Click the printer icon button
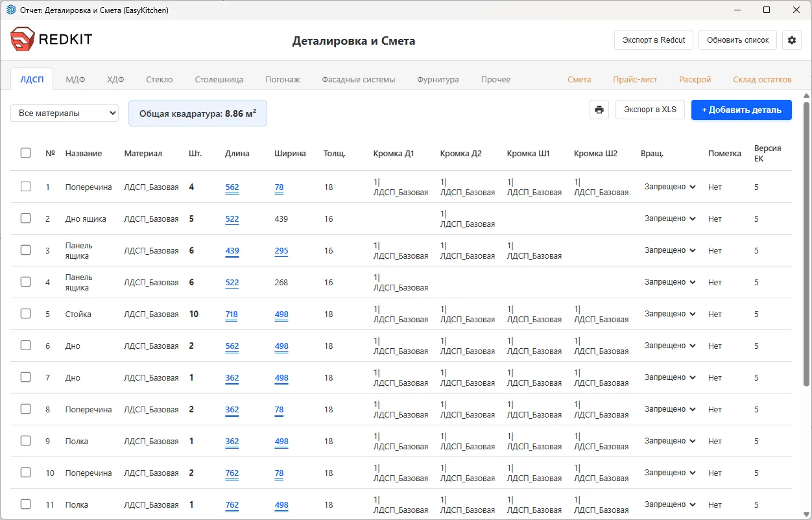 point(599,110)
